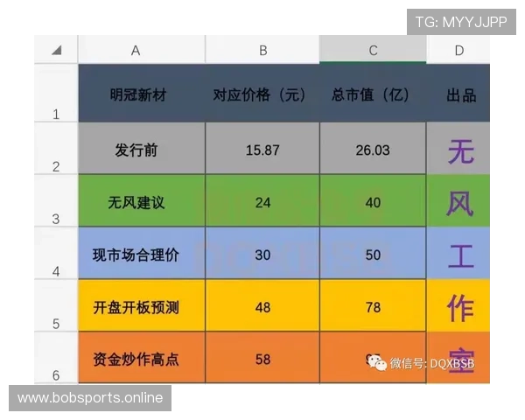The height and width of the screenshot is (420, 525).
Task: Click cell with value 24
Action: (x=262, y=200)
